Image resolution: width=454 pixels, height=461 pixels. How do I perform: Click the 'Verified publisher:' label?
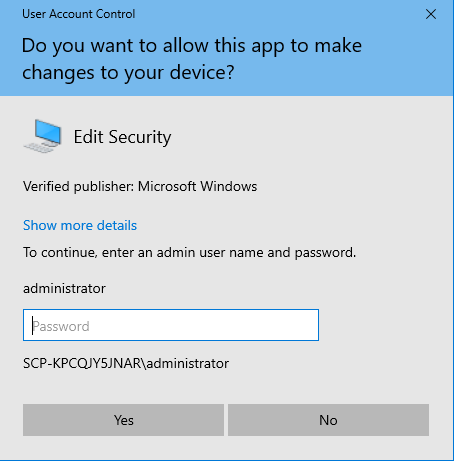[x=78, y=186]
